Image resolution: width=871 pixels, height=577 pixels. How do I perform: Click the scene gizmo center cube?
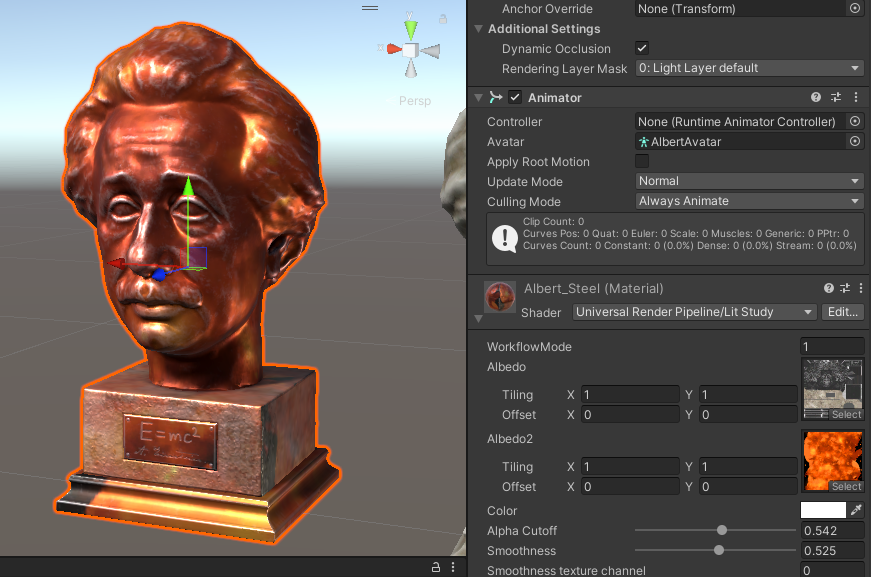411,50
